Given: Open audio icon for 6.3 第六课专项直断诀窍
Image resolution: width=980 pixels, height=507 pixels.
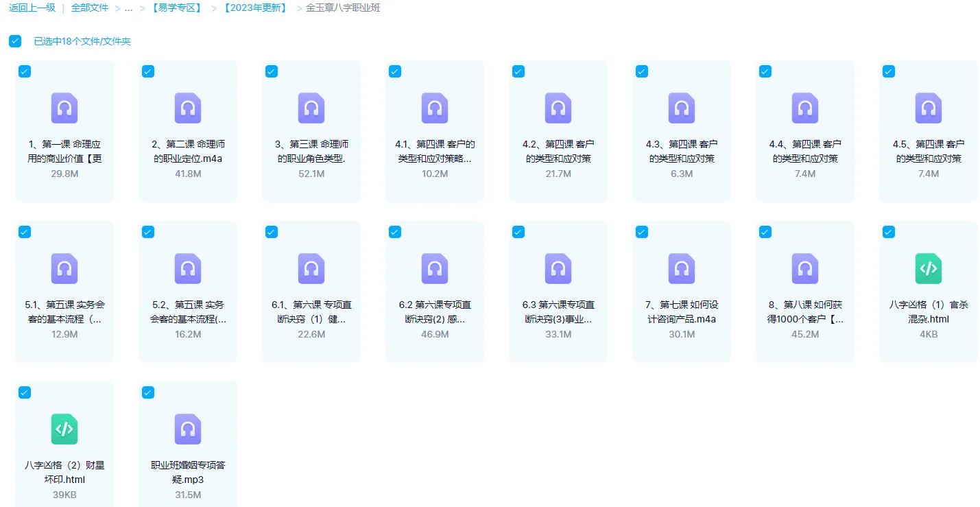Looking at the screenshot, I should pos(558,268).
